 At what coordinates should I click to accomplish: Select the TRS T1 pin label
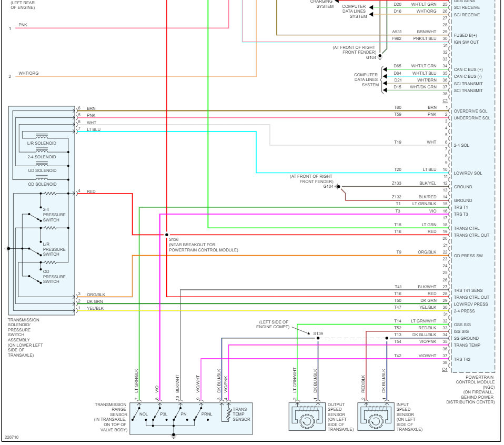coord(461,207)
